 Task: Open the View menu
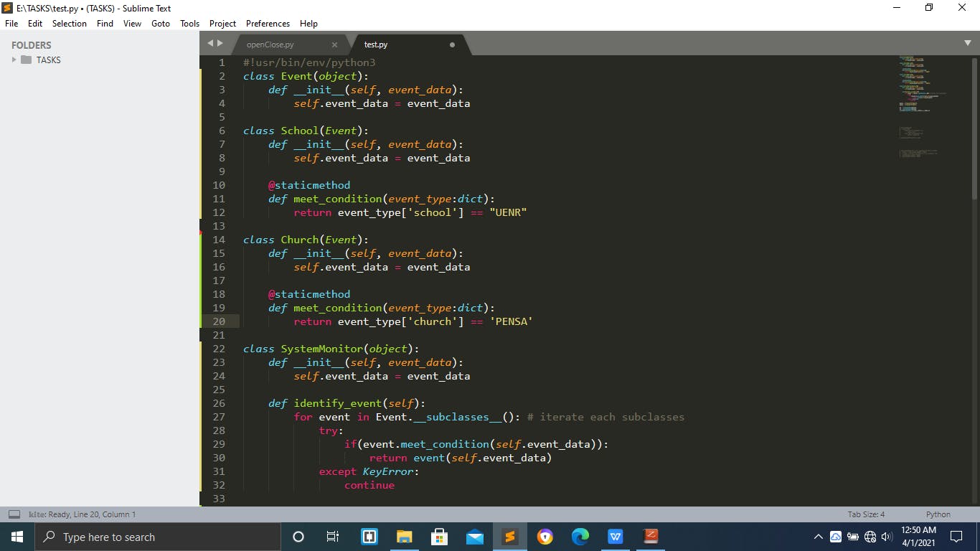[x=132, y=23]
